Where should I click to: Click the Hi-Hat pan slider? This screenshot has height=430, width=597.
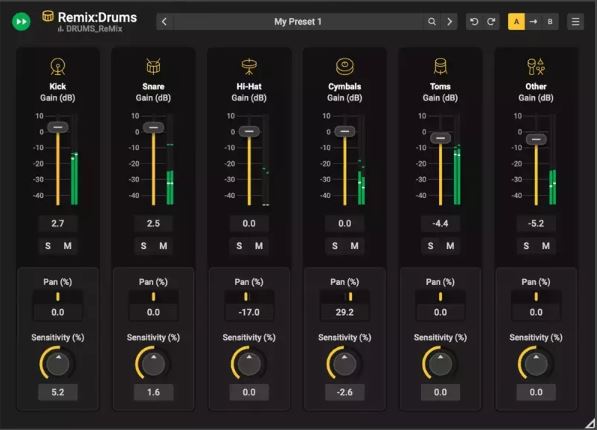click(x=249, y=297)
